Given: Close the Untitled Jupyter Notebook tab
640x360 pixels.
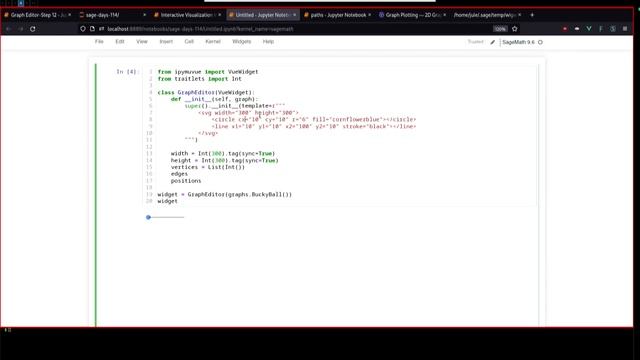Looking at the screenshot, I should click(x=295, y=15).
